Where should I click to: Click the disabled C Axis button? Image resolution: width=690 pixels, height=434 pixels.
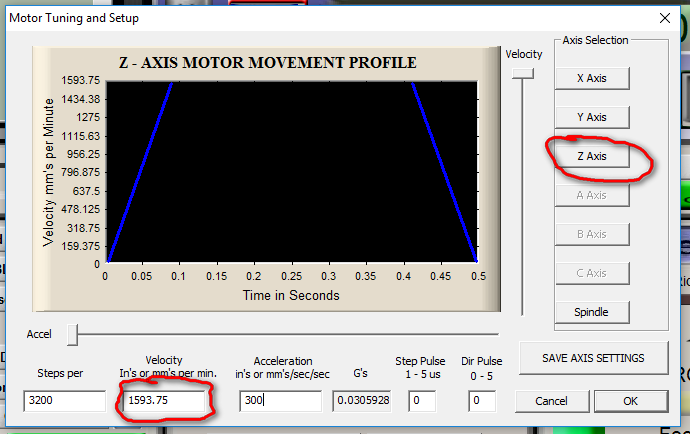pyautogui.click(x=592, y=273)
